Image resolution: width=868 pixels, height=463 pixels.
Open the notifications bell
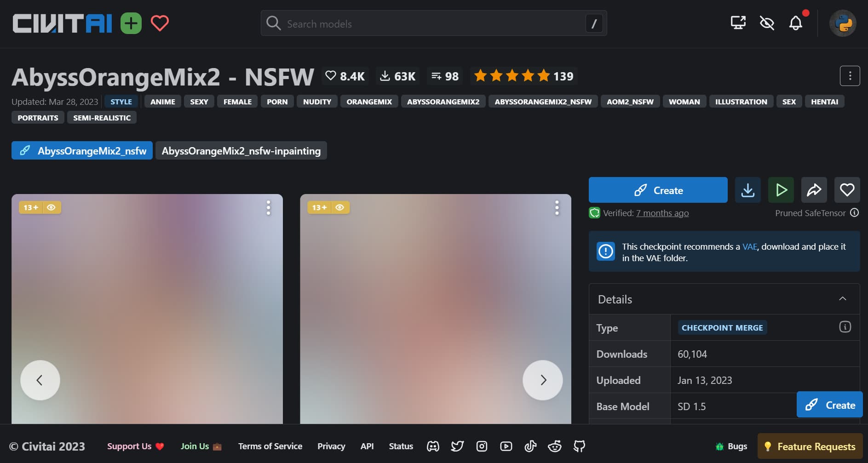click(796, 23)
